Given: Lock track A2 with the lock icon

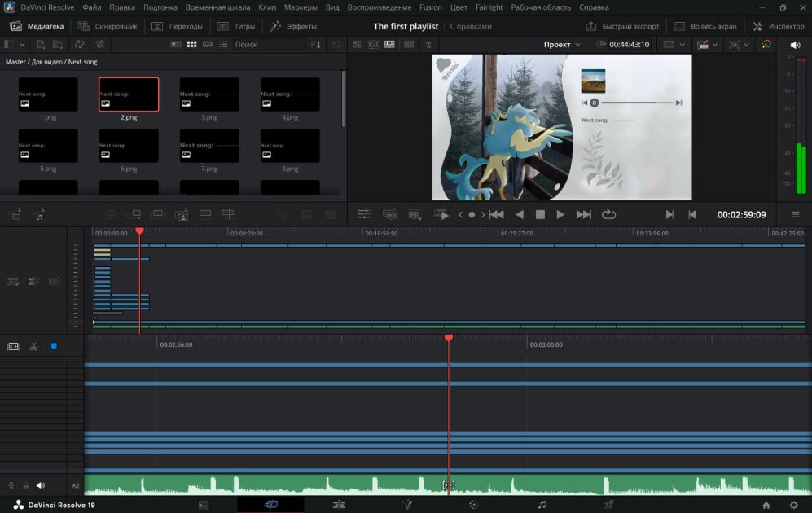Looking at the screenshot, I should click(x=25, y=485).
